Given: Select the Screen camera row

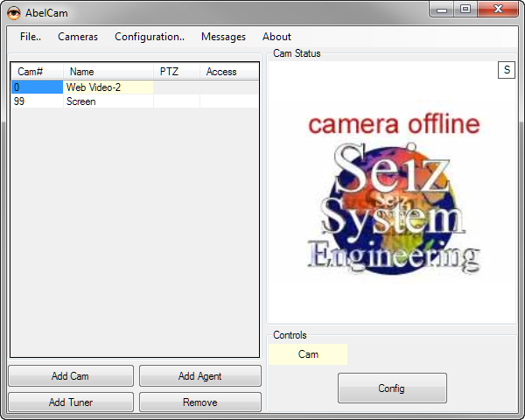Looking at the screenshot, I should tap(135, 101).
